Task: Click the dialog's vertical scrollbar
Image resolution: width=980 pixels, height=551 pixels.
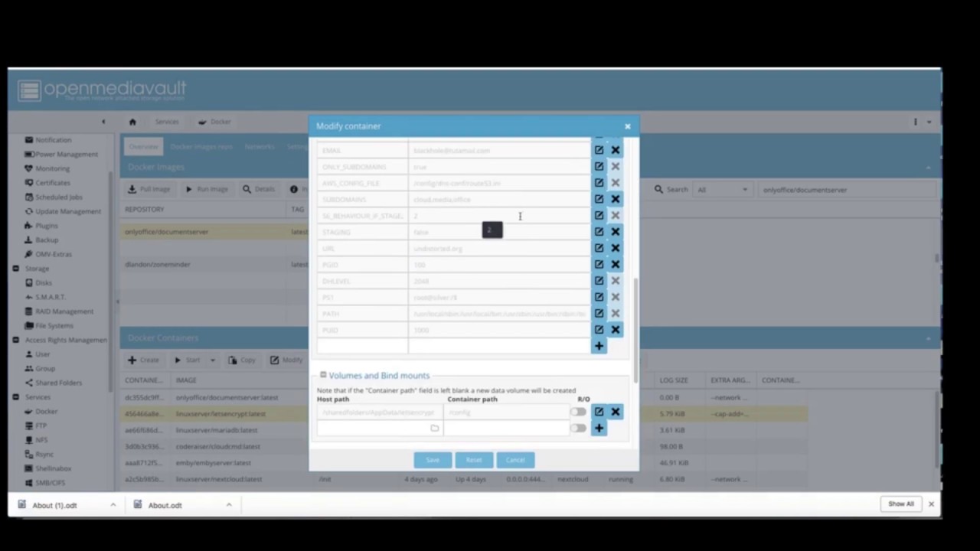Action: click(635, 329)
